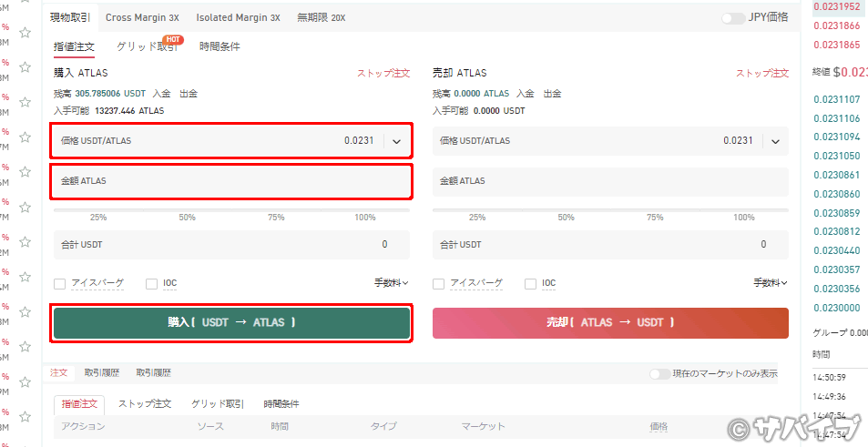Enable IOC checkbox in sell panel
The image size is (868, 447).
(530, 284)
